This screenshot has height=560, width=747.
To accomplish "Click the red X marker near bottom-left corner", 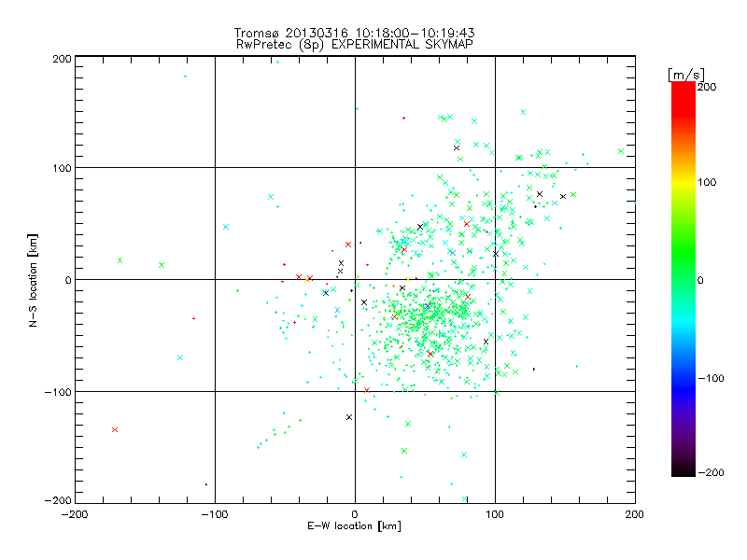I will [x=115, y=429].
